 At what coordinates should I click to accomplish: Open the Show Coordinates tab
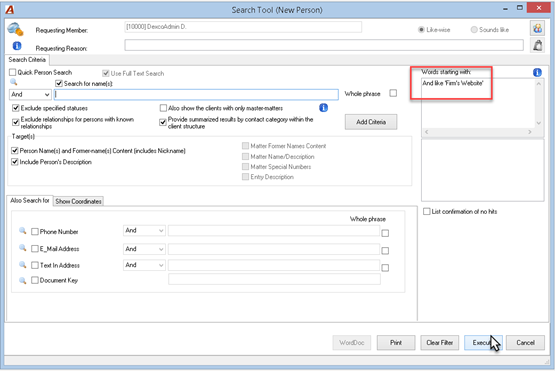(78, 201)
